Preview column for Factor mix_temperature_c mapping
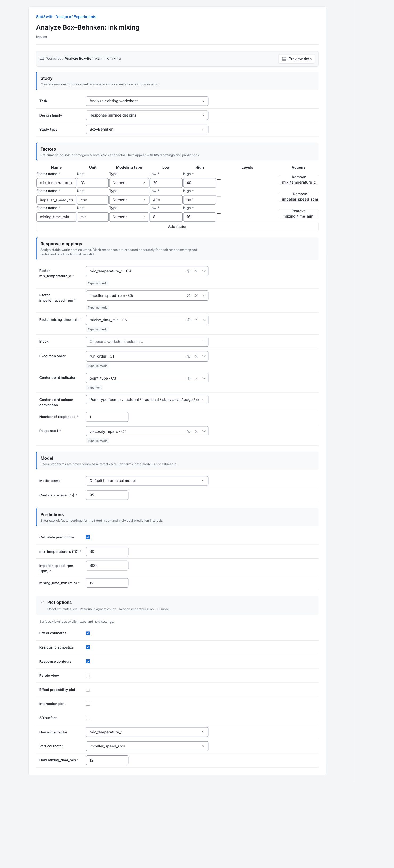Viewport: 394px width, 868px height. [189, 271]
